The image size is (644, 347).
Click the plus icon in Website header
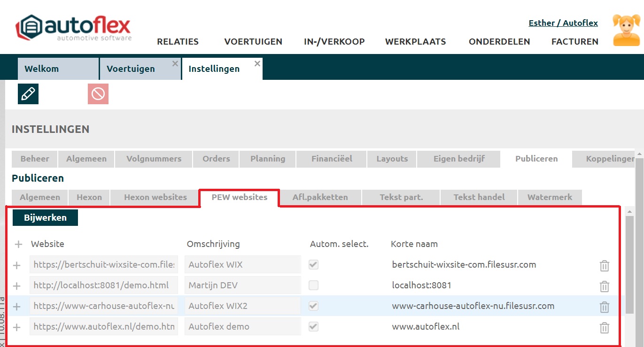point(18,244)
